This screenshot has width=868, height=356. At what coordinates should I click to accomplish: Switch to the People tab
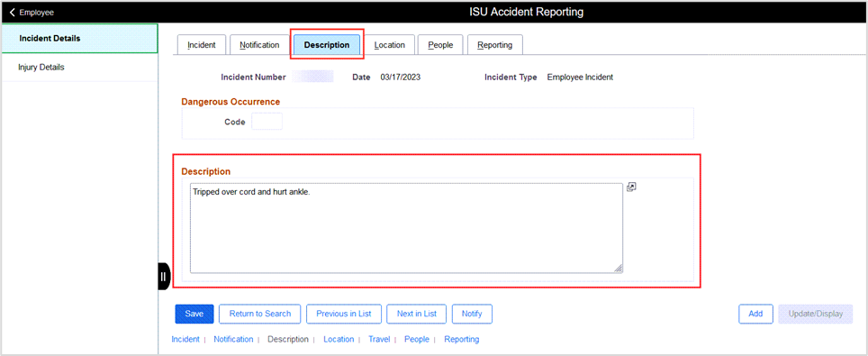tap(440, 45)
